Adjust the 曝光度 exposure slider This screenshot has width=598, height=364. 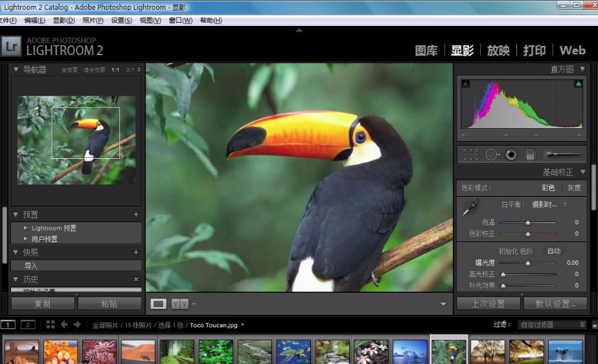528,263
